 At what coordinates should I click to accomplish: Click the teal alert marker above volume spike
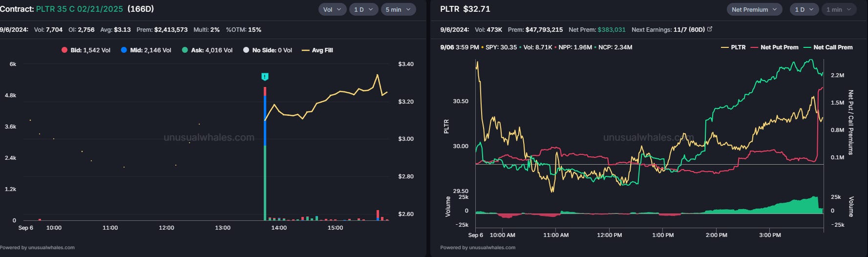[265, 77]
